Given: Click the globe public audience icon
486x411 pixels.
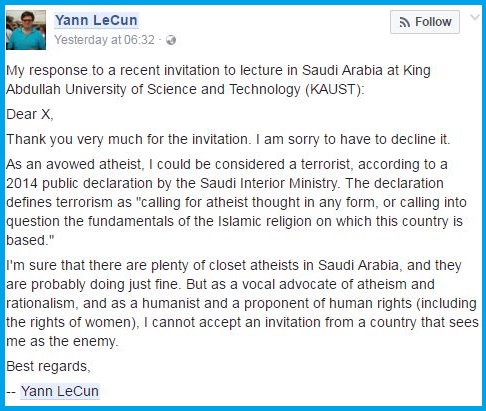Looking at the screenshot, I should 171,40.
